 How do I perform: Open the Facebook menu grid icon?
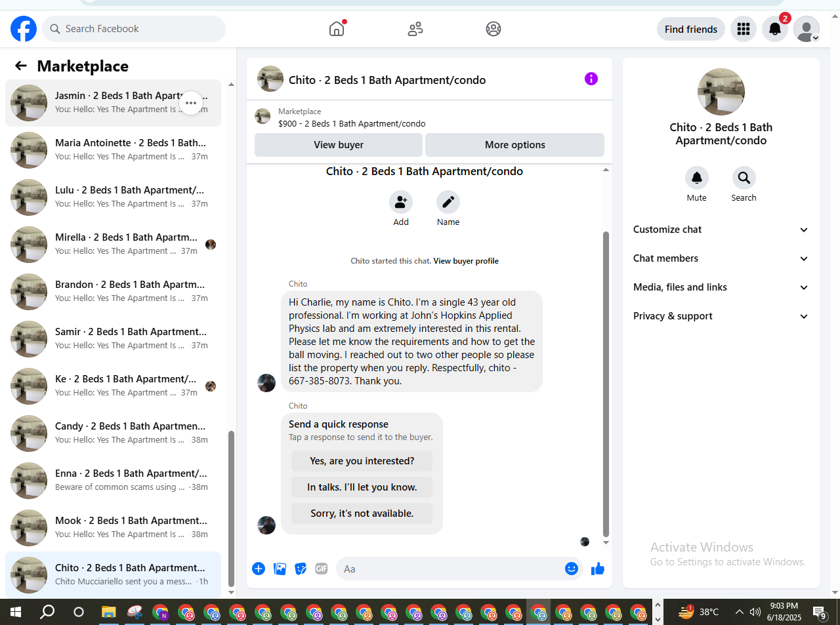tap(744, 29)
